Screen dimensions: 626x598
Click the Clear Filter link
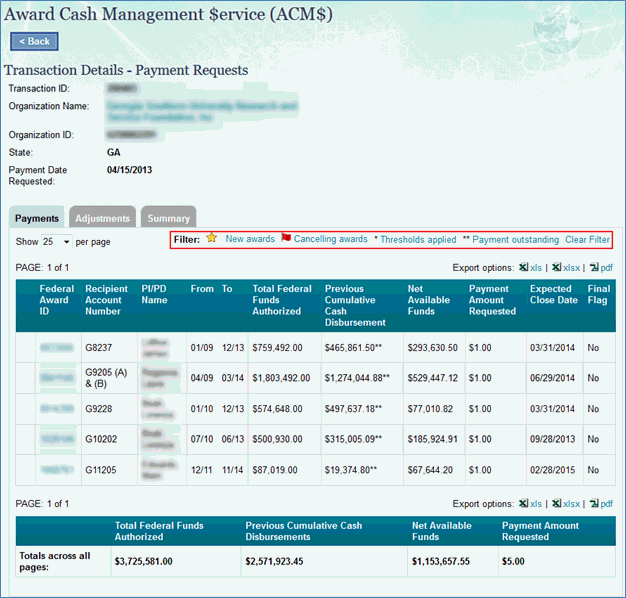point(587,240)
